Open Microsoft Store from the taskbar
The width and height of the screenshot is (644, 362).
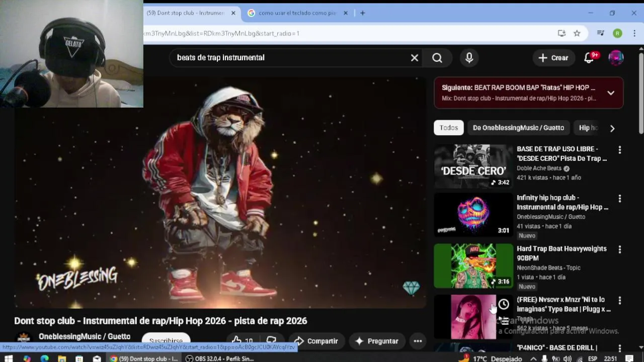point(79,358)
